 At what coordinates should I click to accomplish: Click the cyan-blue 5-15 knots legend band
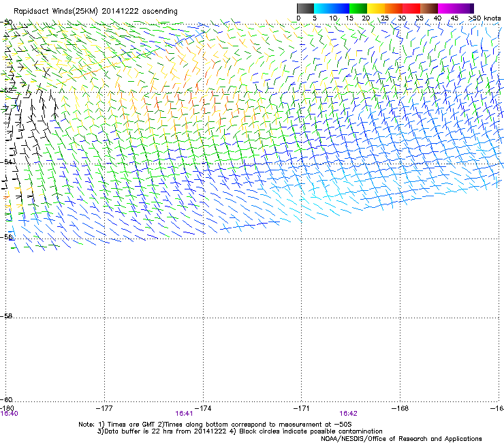pos(332,8)
